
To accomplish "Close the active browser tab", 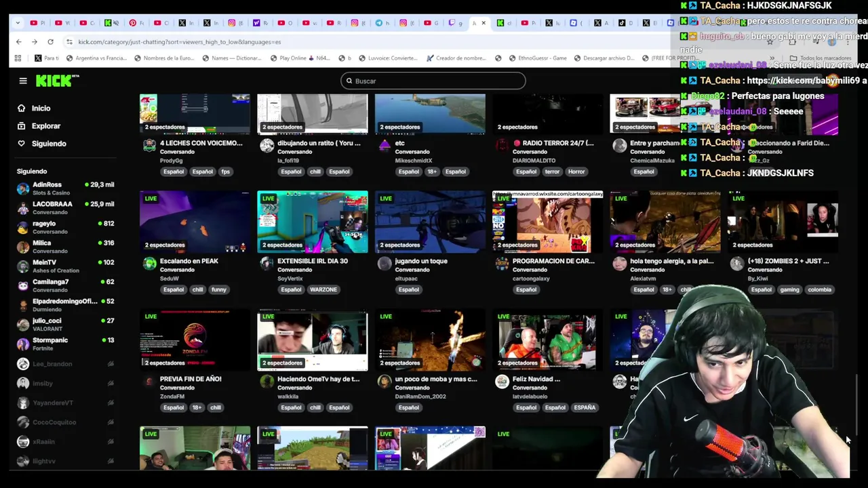I will pos(483,22).
